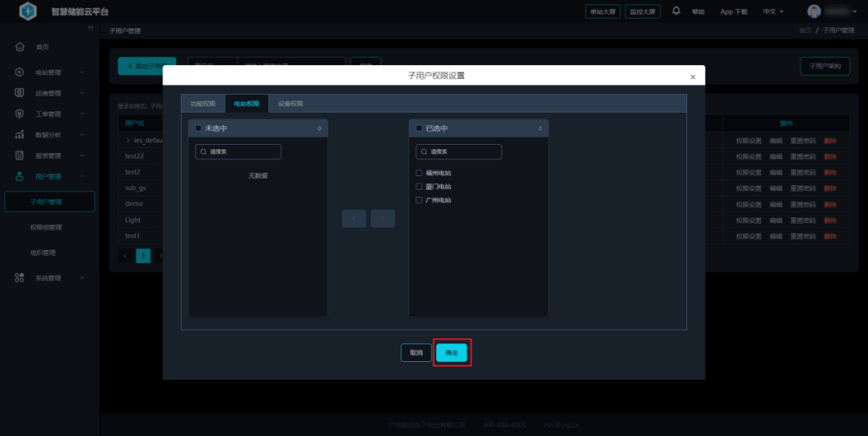The image size is (868, 436).
Task: Open the 中文 language dropdown
Action: [773, 11]
